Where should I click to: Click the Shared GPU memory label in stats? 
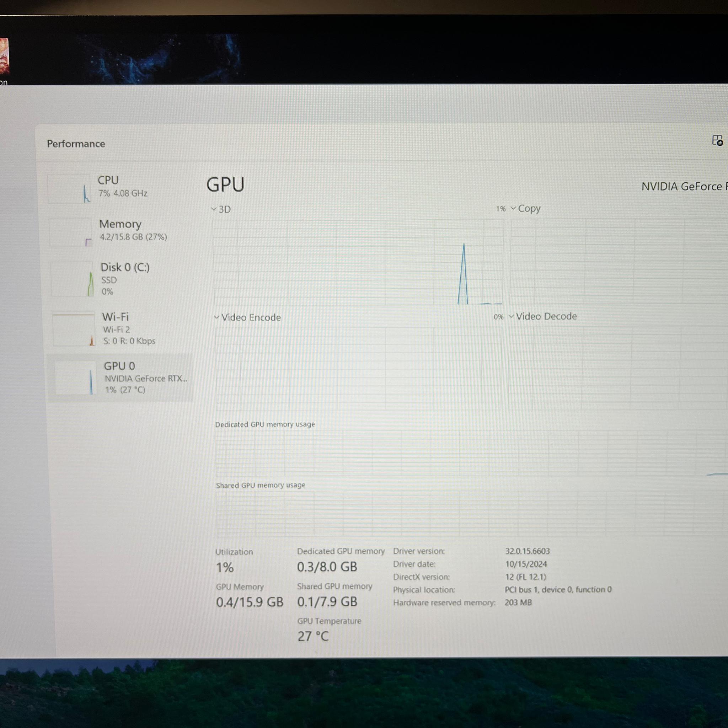coord(334,586)
